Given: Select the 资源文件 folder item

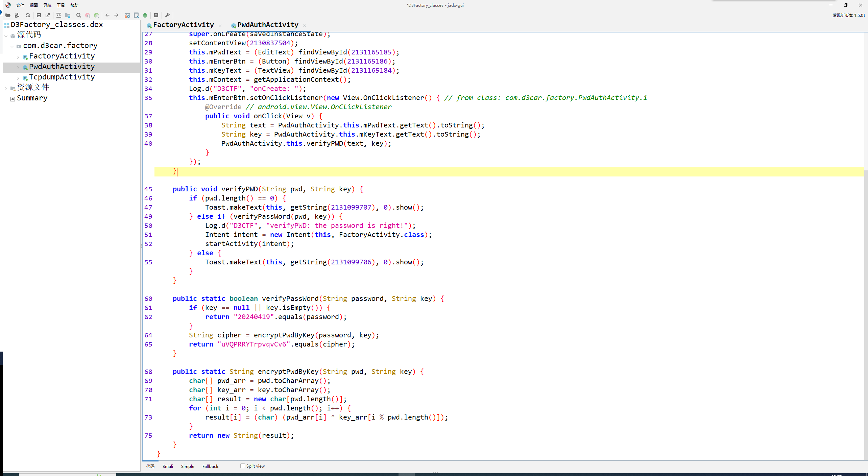Looking at the screenshot, I should 33,88.
